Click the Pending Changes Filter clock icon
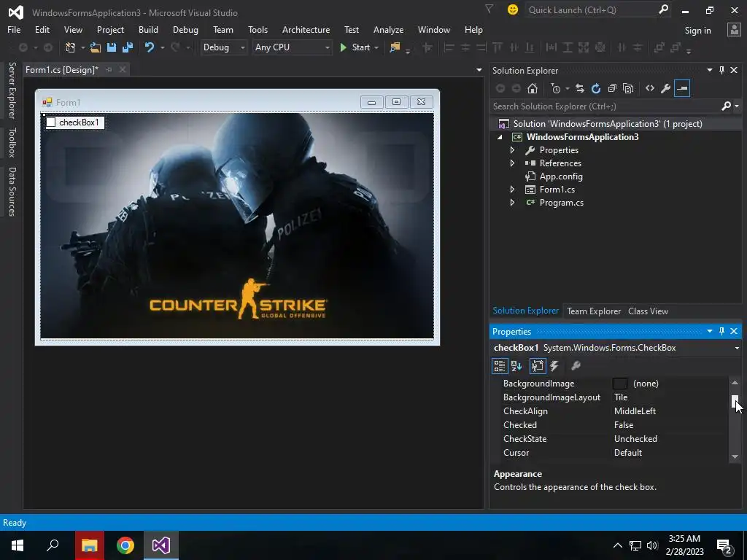 click(x=555, y=88)
